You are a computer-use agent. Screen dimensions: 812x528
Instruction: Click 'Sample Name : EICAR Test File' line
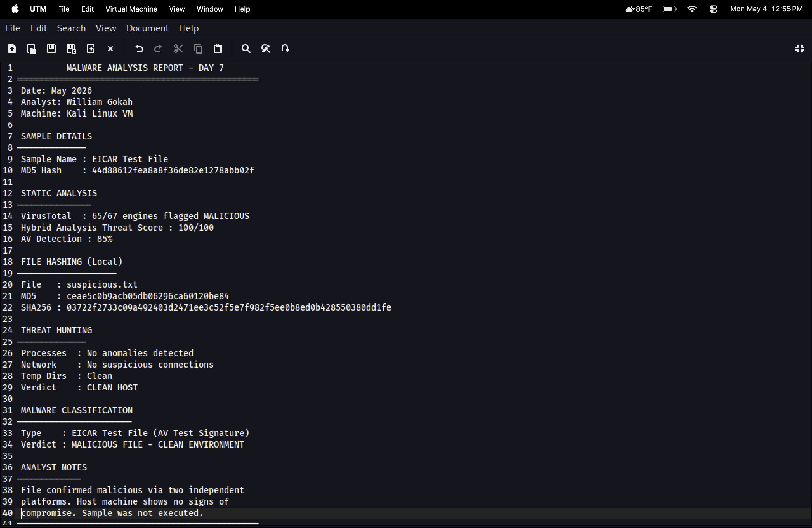[94, 159]
